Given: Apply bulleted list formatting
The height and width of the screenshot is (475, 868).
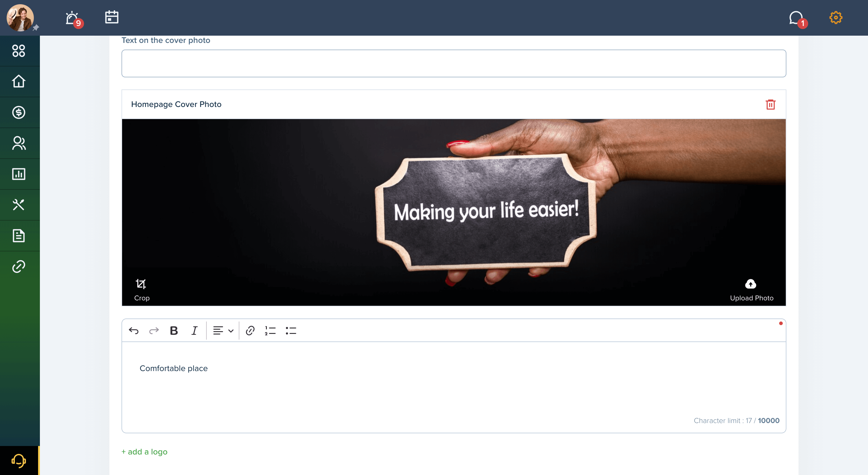Looking at the screenshot, I should [x=291, y=331].
